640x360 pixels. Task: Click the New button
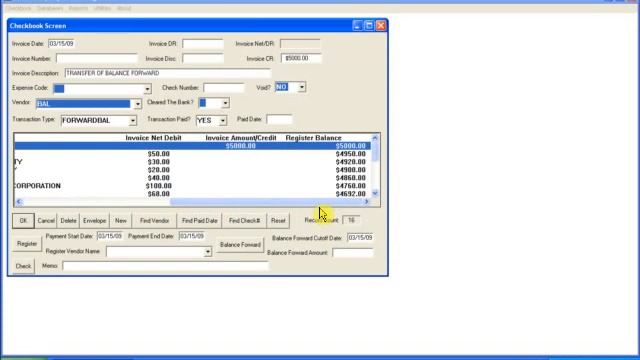tap(121, 221)
